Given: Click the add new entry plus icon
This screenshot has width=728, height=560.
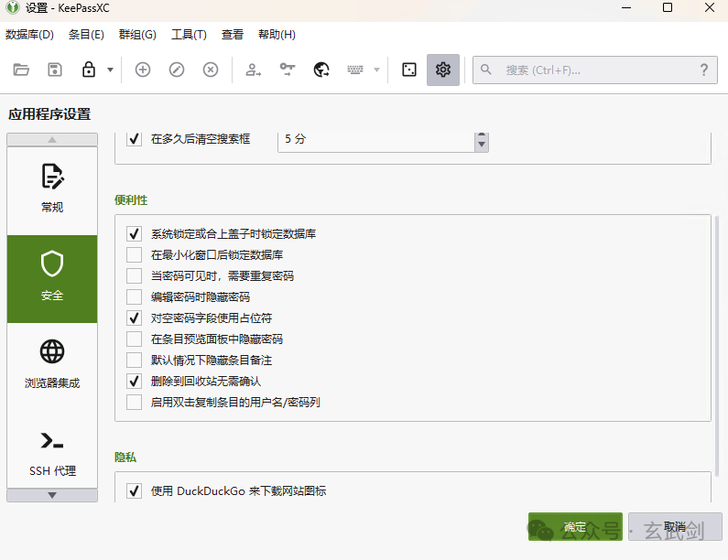Looking at the screenshot, I should pos(143,70).
